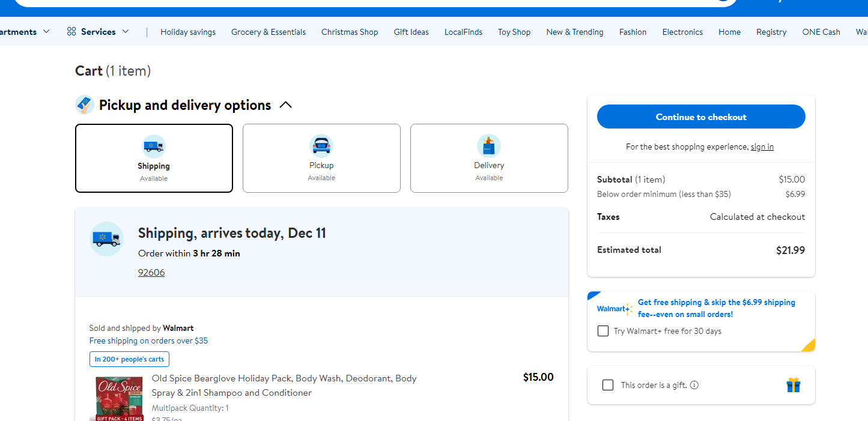Open Home nav link

pyautogui.click(x=729, y=32)
